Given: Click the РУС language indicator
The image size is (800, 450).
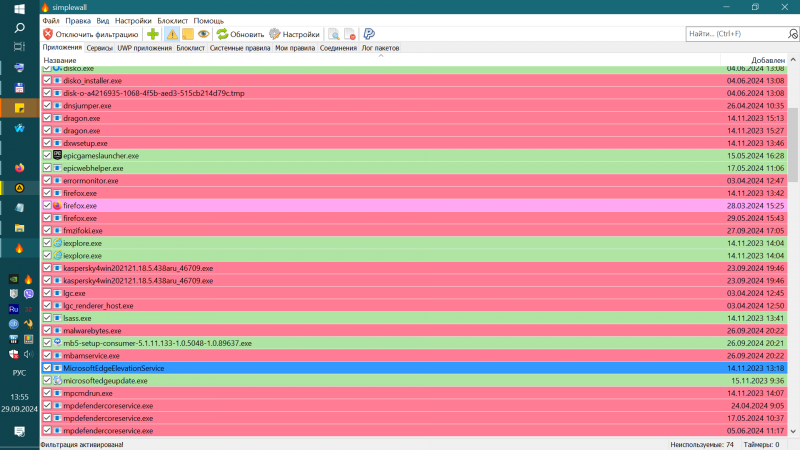Looking at the screenshot, I should pos(19,373).
